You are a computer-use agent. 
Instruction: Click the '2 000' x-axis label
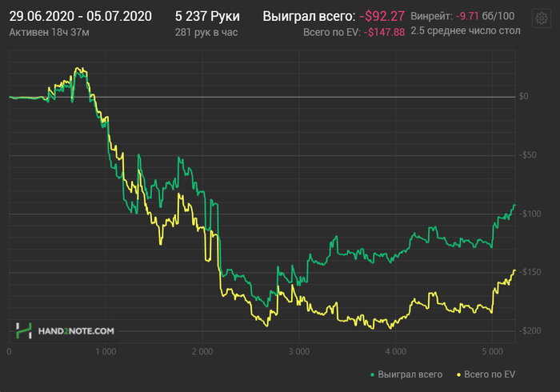tap(202, 352)
